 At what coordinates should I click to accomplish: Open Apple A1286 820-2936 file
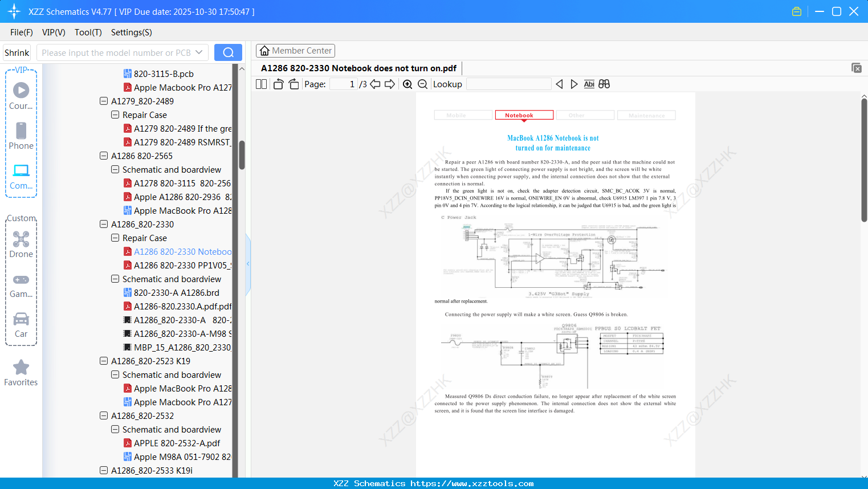point(182,197)
